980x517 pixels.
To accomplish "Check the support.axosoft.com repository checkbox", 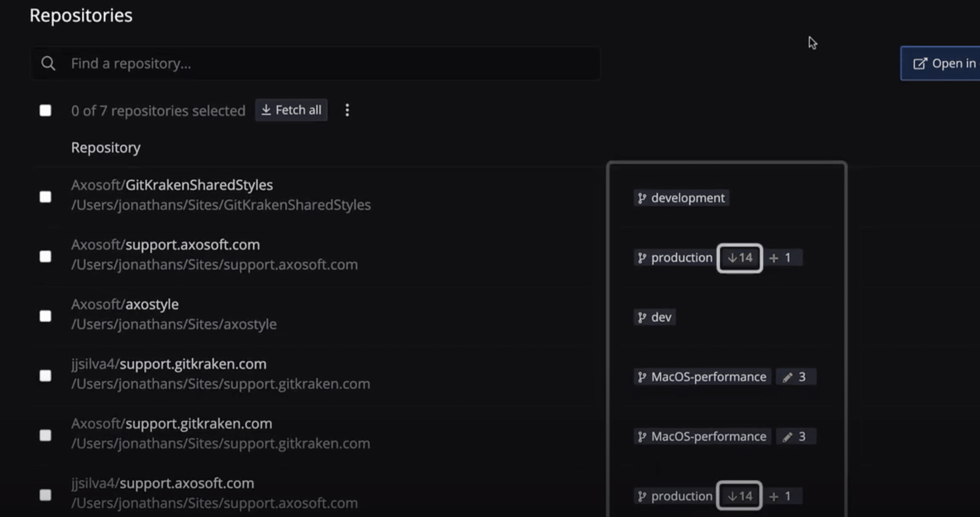I will (x=45, y=257).
